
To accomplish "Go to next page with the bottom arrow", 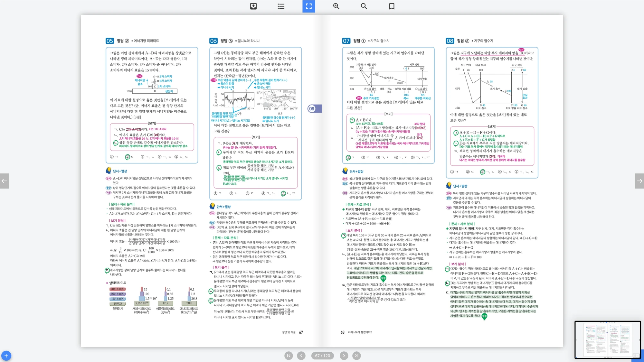I will [344, 356].
